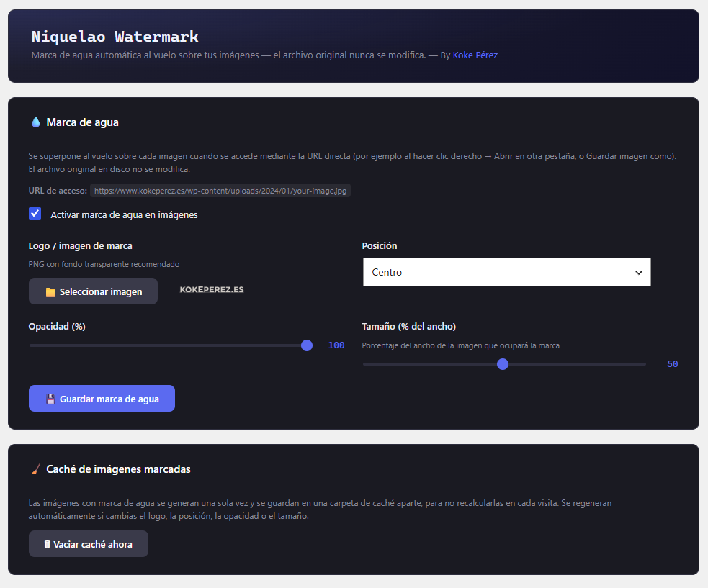The height and width of the screenshot is (588, 708).
Task: Click the Posición label
Action: tap(380, 246)
